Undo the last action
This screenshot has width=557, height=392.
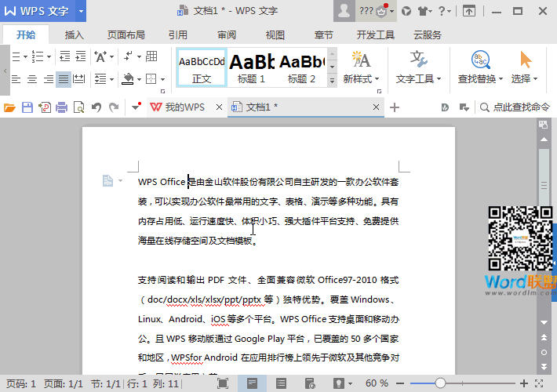pyautogui.click(x=96, y=107)
